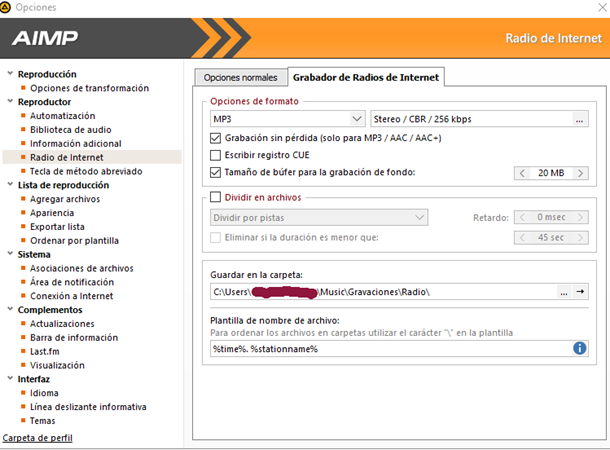Open Agregar archivos settings

pos(65,199)
